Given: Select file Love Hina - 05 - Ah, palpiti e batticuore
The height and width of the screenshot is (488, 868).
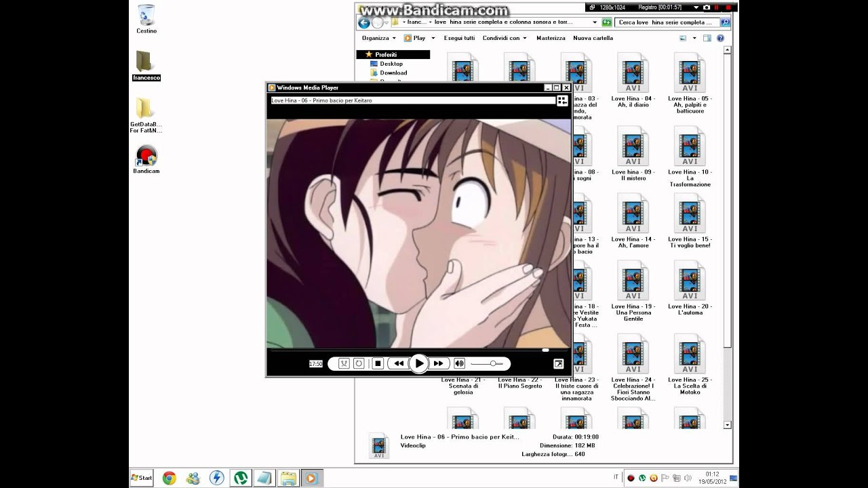Looking at the screenshot, I should 690,83.
